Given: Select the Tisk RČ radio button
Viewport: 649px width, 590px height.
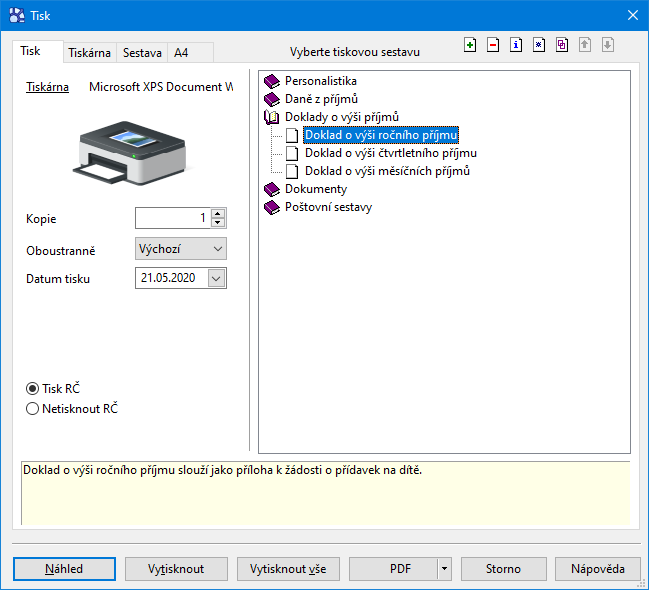Looking at the screenshot, I should click(32, 389).
